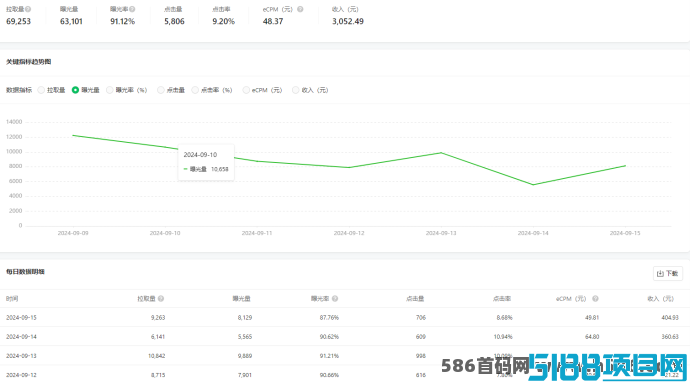
Task: Click the 2024-09-13 table row date
Action: (21, 356)
